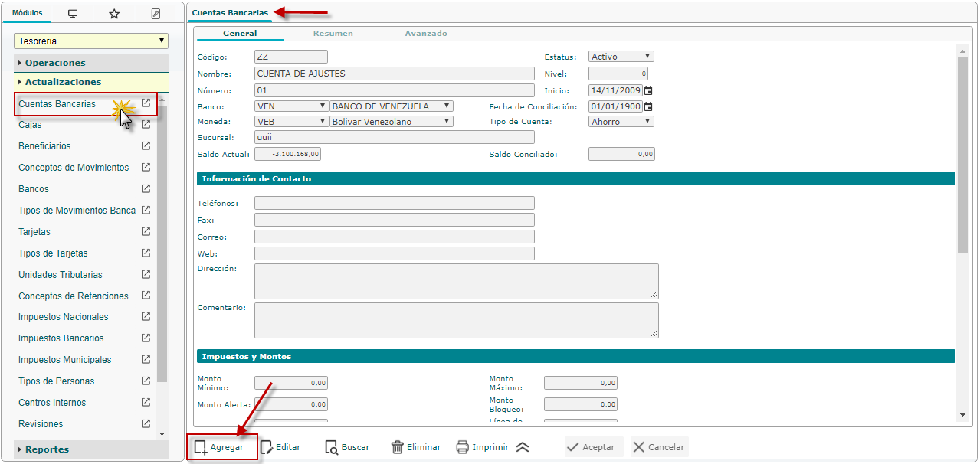
Task: Select the Módulos tab
Action: click(x=28, y=14)
